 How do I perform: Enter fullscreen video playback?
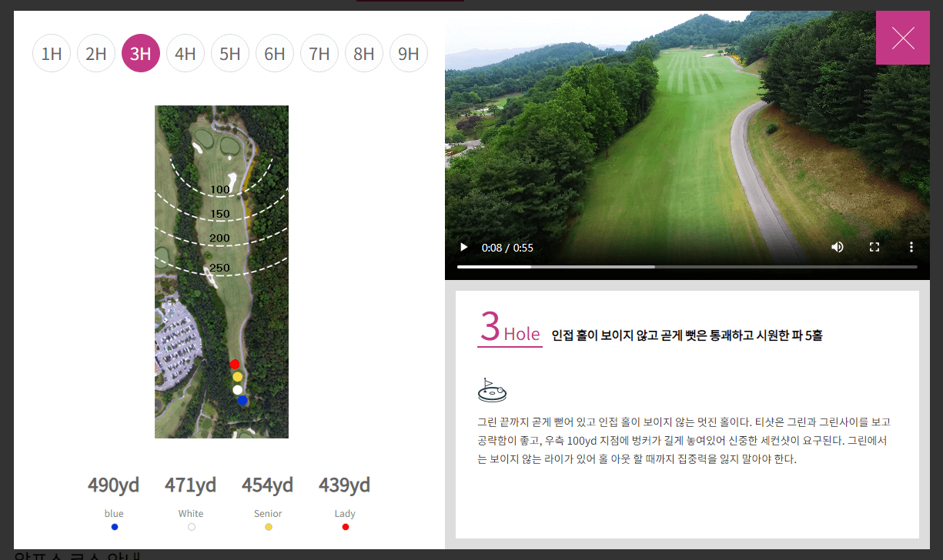coord(874,247)
